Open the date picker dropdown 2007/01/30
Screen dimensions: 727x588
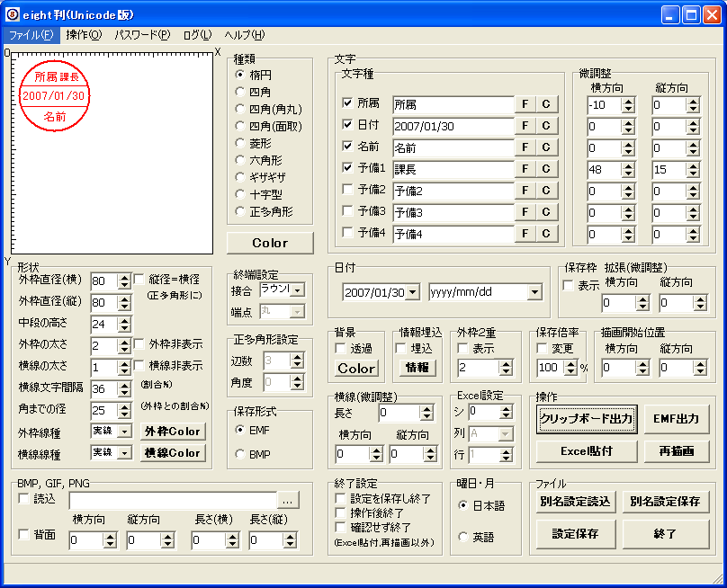click(412, 292)
